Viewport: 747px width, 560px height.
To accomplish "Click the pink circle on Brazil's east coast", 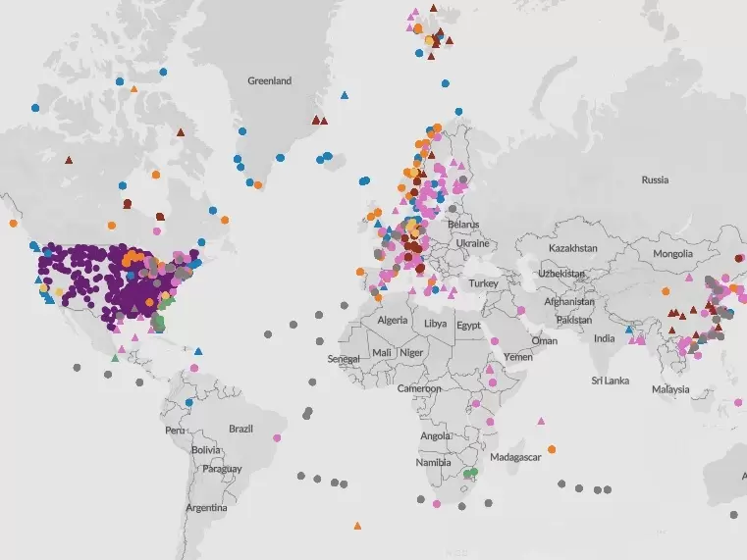I will tap(278, 437).
